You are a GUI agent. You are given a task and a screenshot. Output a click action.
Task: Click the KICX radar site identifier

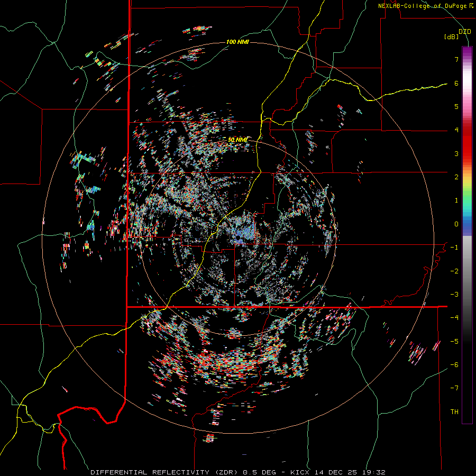[x=300, y=472]
